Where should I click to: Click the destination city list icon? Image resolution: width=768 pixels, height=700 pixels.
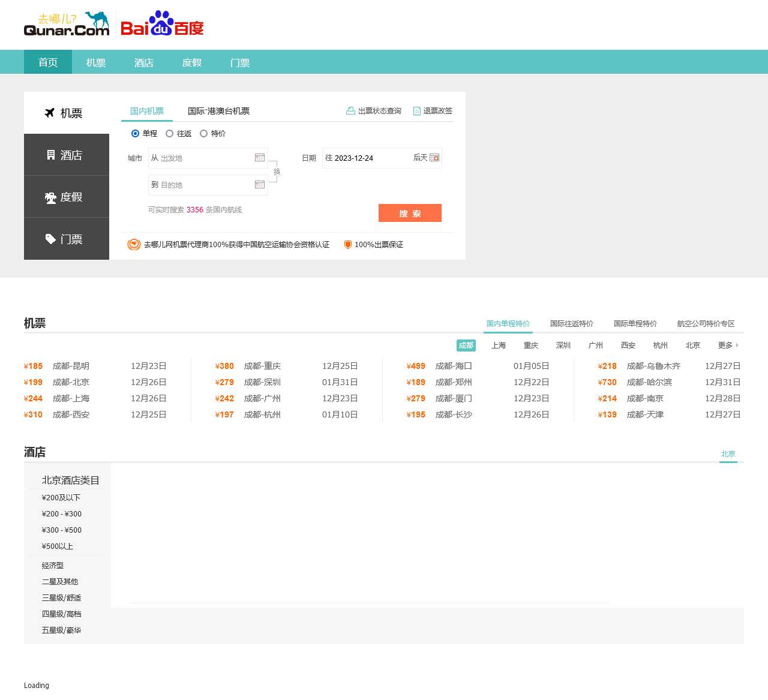[260, 185]
